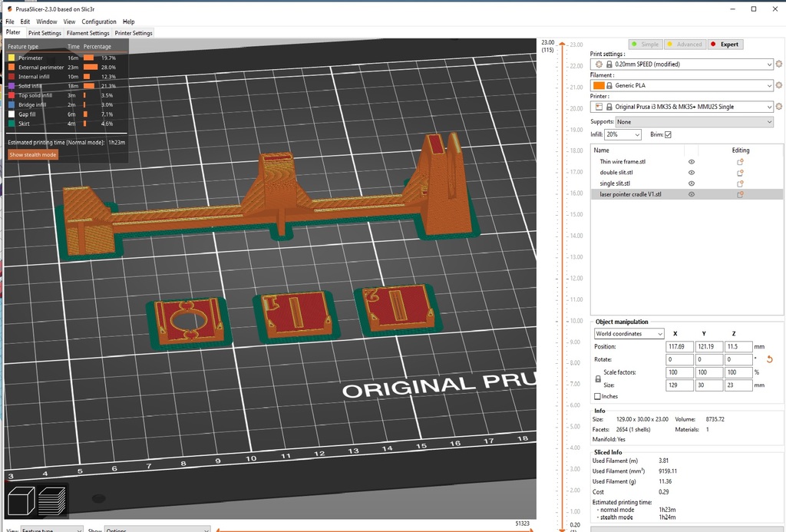
Task: Switch to Simple mode
Action: 645,44
